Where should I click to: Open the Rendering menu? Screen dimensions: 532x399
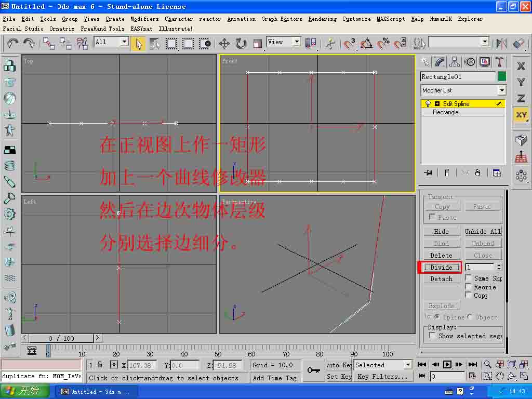click(322, 19)
